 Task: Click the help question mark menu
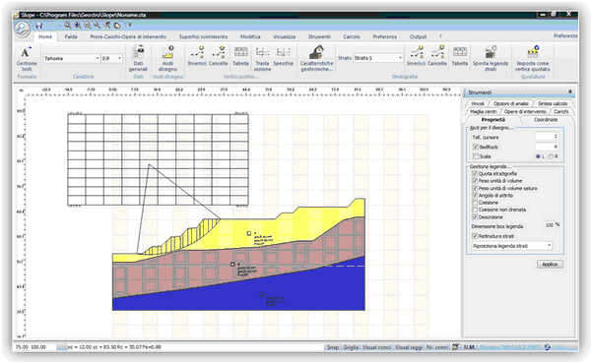tap(440, 36)
